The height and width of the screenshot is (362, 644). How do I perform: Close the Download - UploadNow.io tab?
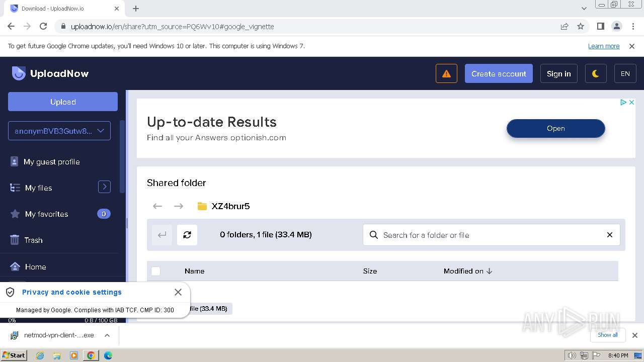pos(117,9)
